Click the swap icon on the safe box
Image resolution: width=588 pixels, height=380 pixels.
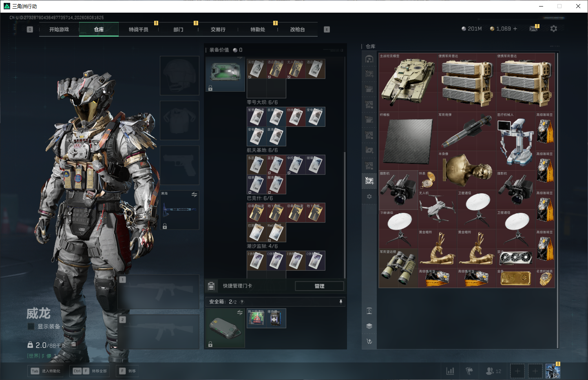tap(240, 312)
